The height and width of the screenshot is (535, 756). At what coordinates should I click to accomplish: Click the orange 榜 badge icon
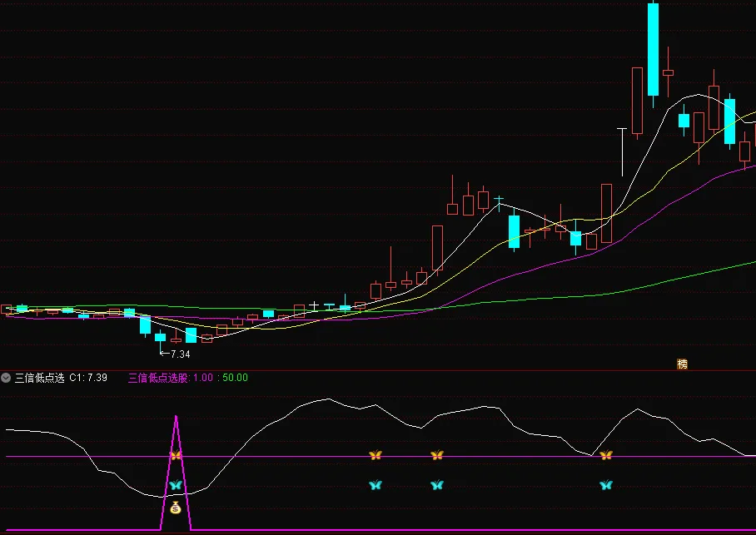[x=682, y=364]
